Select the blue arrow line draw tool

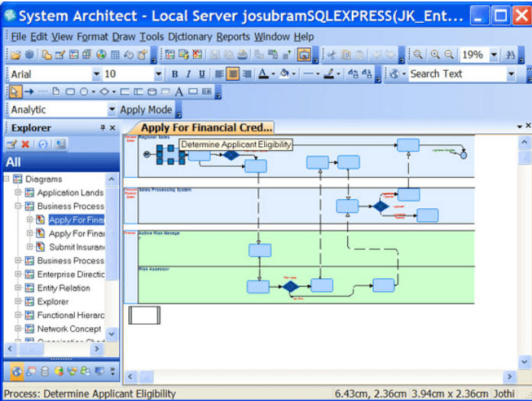pyautogui.click(x=29, y=91)
